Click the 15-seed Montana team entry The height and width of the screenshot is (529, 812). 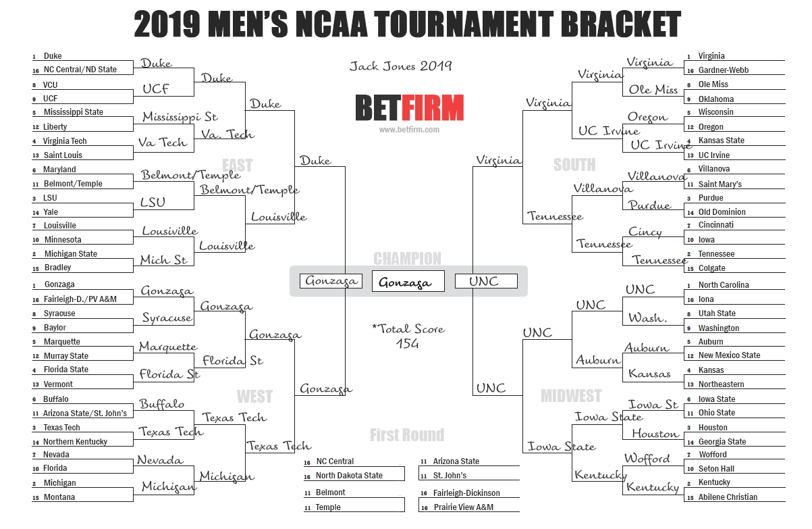(59, 497)
